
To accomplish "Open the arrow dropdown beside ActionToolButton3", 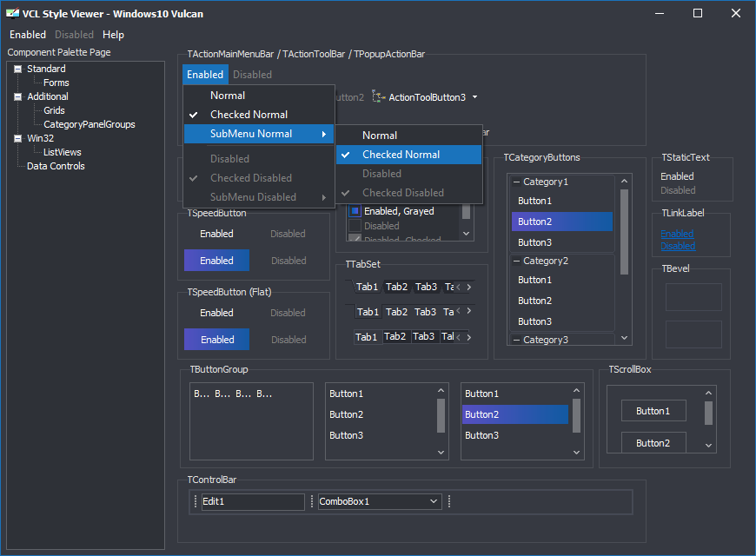I will pyautogui.click(x=475, y=97).
